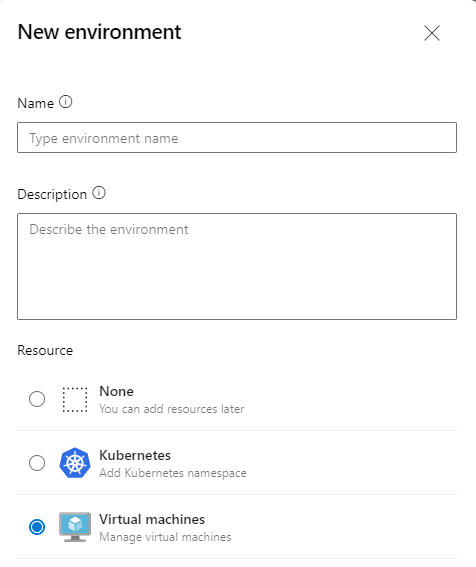Select the None resource radio button

[x=37, y=399]
